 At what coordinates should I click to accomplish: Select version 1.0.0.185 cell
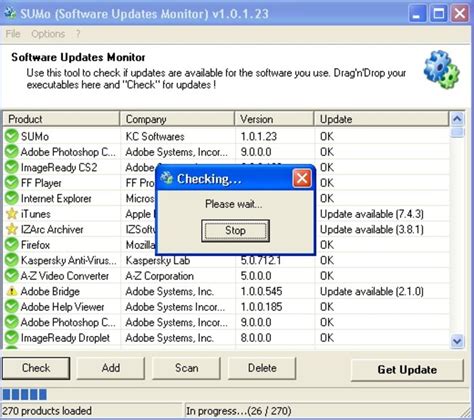pyautogui.click(x=261, y=307)
